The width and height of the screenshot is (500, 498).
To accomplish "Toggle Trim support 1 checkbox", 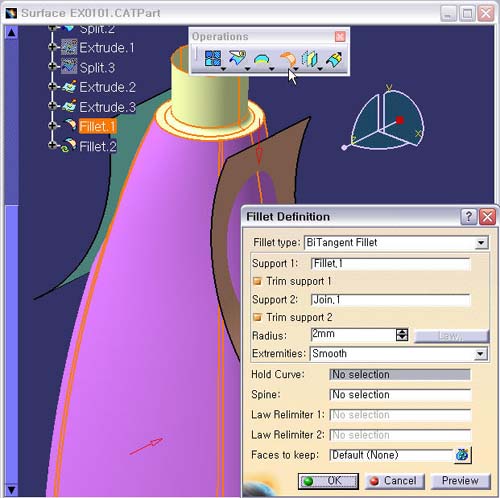I will (257, 281).
